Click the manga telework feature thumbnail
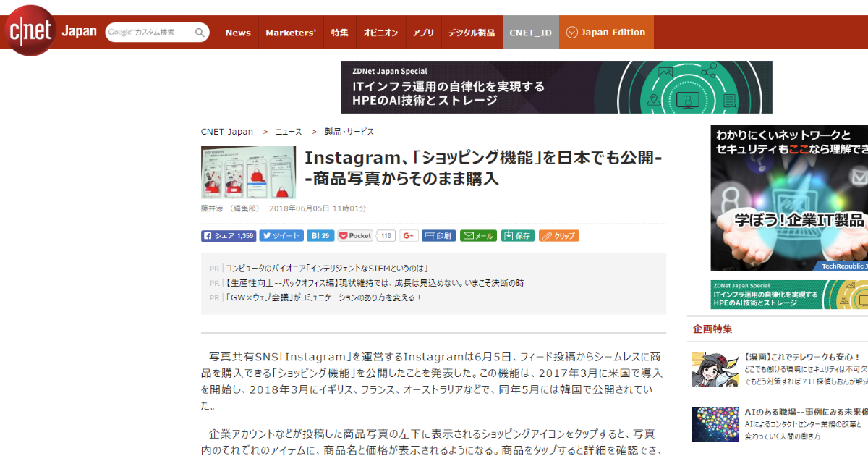The height and width of the screenshot is (456, 868). click(715, 370)
